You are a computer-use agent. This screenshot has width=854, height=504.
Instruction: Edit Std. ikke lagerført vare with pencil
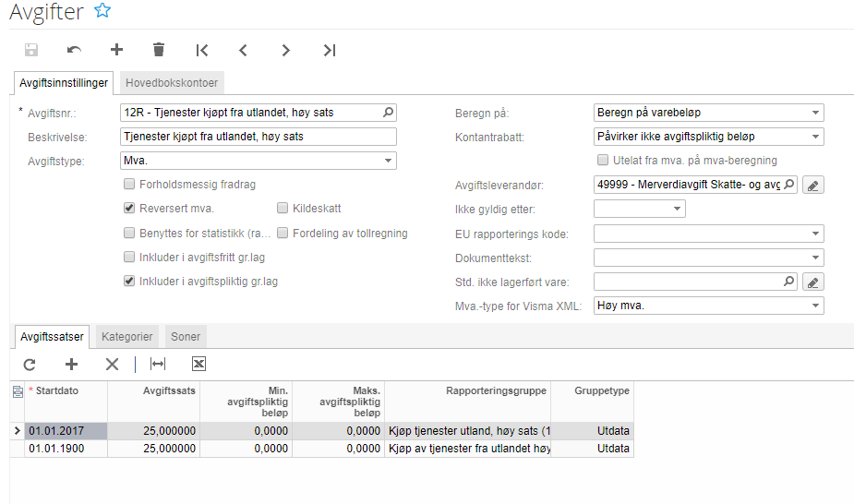click(x=812, y=282)
